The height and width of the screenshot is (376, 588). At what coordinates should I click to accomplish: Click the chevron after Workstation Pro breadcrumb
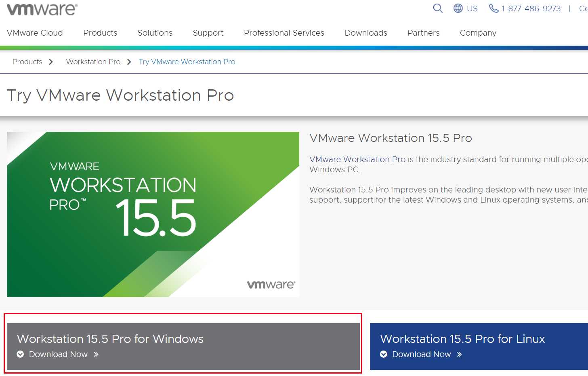click(129, 62)
